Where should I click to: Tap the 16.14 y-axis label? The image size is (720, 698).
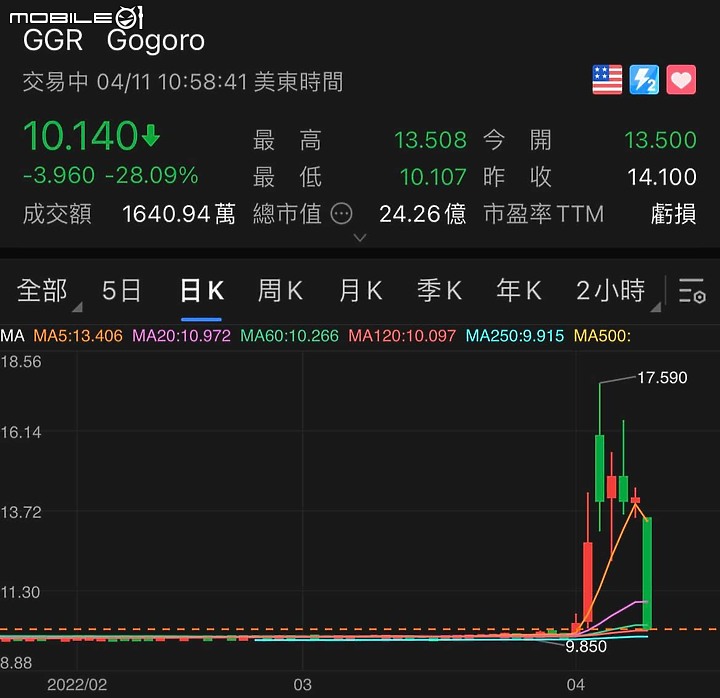coord(21,432)
